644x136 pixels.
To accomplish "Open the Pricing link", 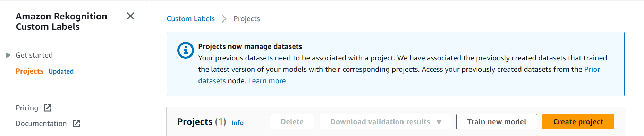I will click(27, 108).
